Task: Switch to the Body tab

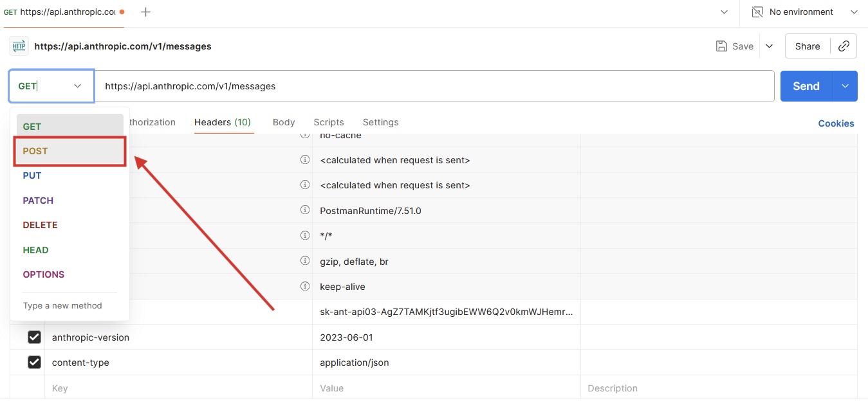Action: click(x=284, y=122)
